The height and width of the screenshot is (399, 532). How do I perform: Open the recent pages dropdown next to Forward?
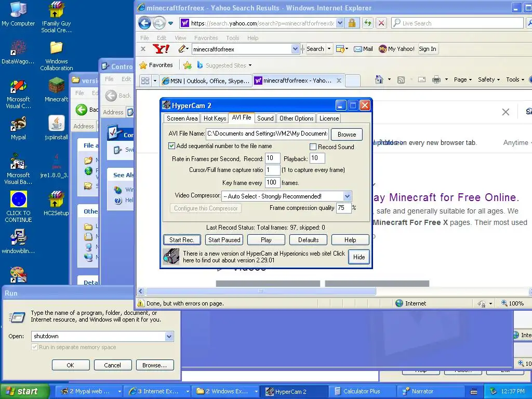pyautogui.click(x=170, y=23)
